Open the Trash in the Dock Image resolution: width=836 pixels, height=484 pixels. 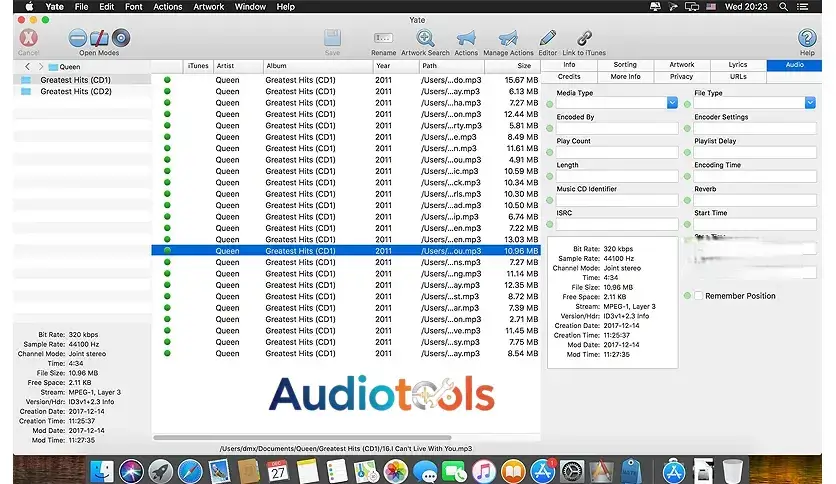(733, 471)
